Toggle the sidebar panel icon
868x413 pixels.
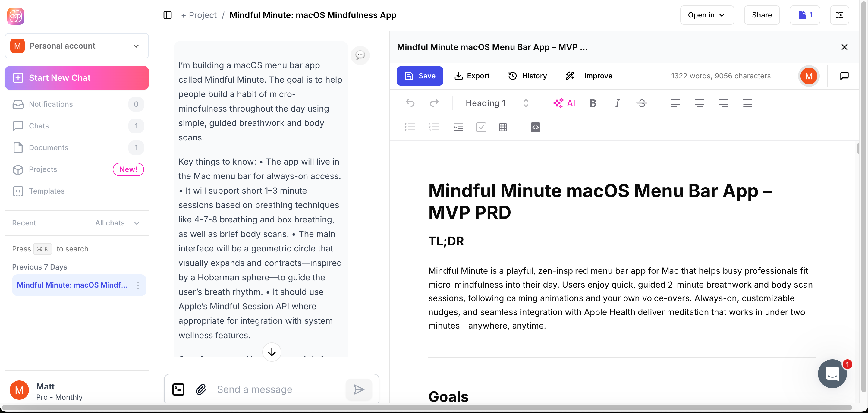pos(168,15)
